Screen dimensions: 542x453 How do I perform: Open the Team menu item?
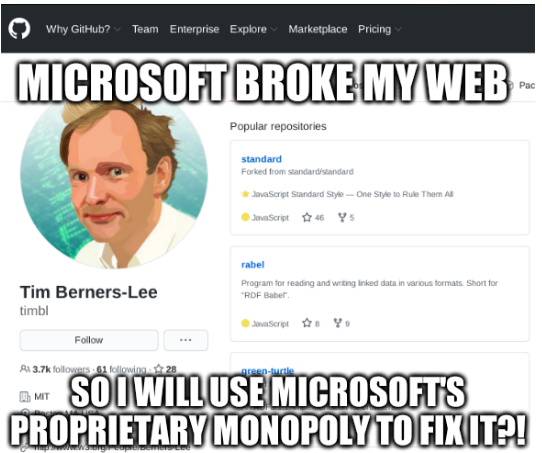(145, 29)
